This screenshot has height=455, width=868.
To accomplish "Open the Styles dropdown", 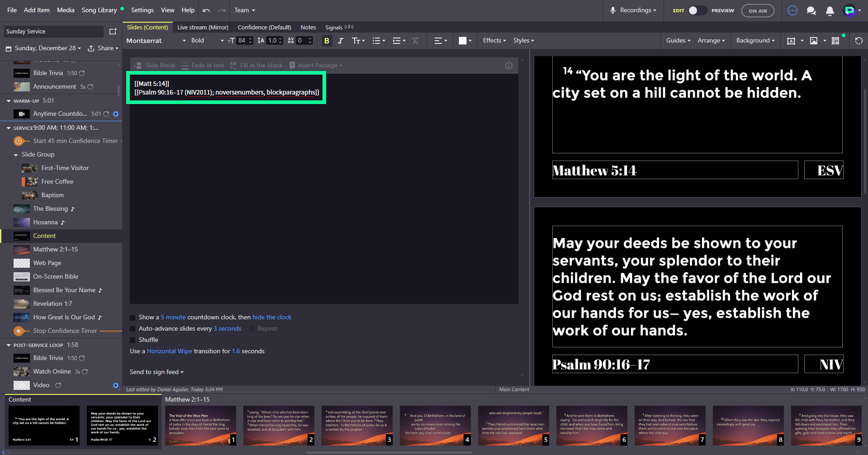I will (524, 41).
